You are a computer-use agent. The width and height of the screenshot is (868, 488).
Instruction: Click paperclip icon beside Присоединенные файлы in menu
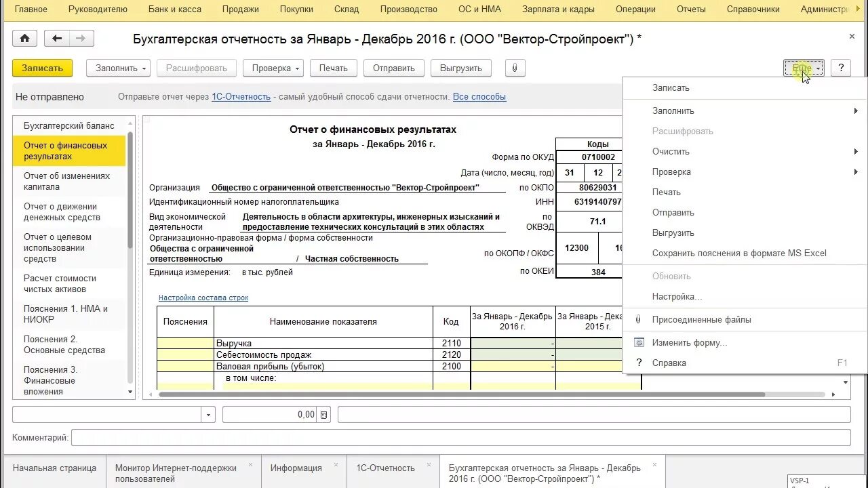point(638,319)
